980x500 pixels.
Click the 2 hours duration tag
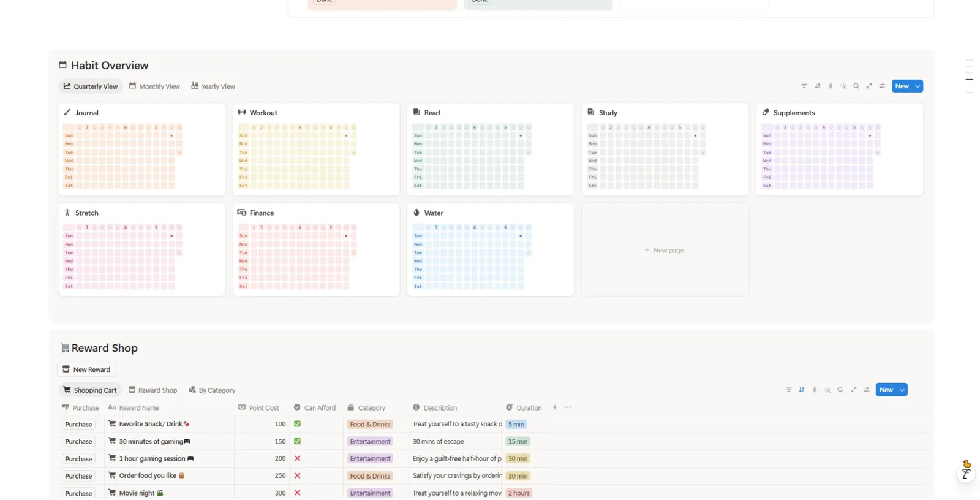[x=519, y=493]
